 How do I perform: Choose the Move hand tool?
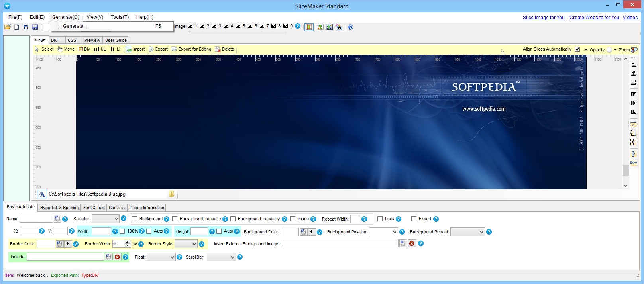[x=66, y=49]
